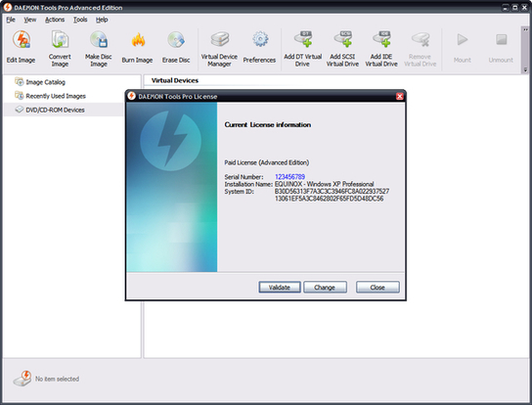Screen dimensions: 532x405
Task: Click the Virtual Devices panel header
Action: click(x=175, y=80)
